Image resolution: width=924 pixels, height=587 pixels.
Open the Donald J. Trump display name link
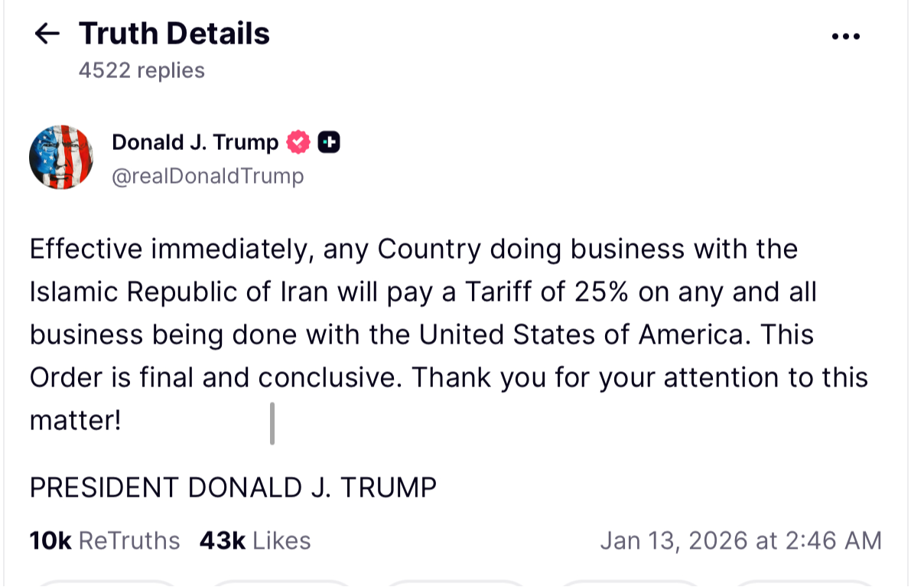[195, 142]
